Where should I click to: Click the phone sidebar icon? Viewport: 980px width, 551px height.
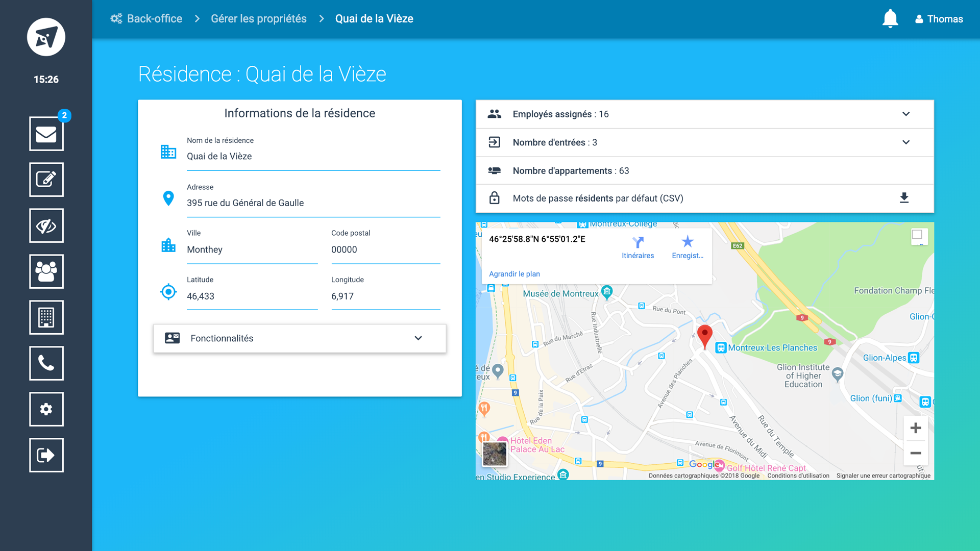click(46, 363)
